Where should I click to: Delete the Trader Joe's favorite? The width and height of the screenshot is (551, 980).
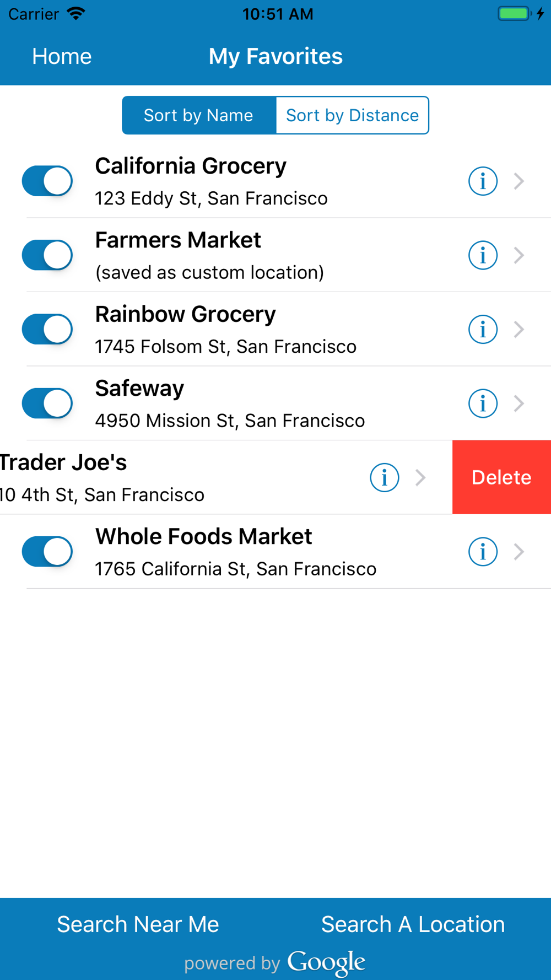pyautogui.click(x=501, y=477)
